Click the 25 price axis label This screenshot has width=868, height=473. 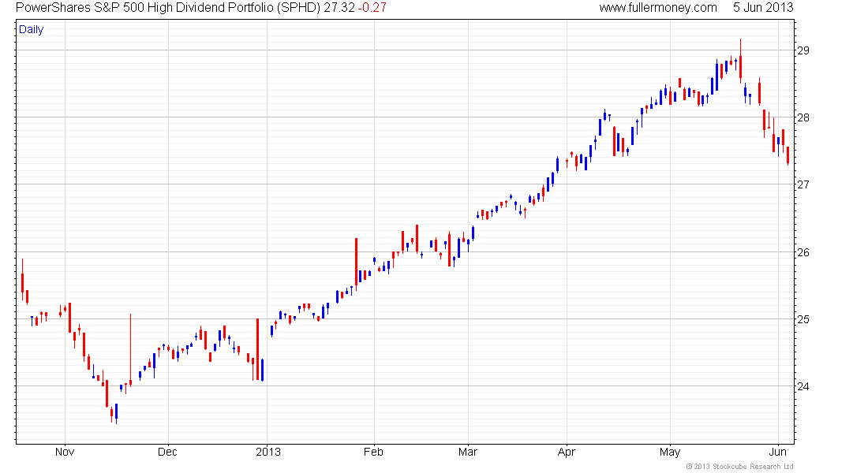[x=803, y=319]
